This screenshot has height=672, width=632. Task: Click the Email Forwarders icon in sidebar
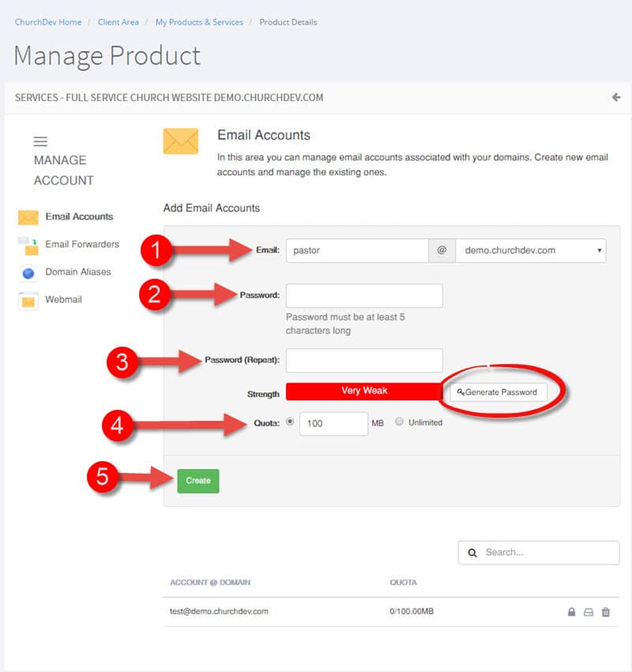tap(28, 245)
